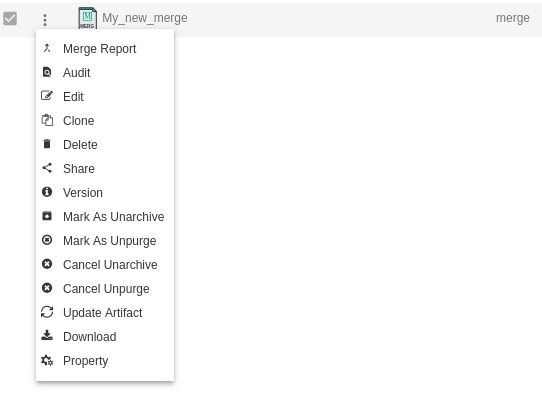This screenshot has height=394, width=542.
Task: Click the MERG file type thumbnail icon
Action: pyautogui.click(x=87, y=18)
